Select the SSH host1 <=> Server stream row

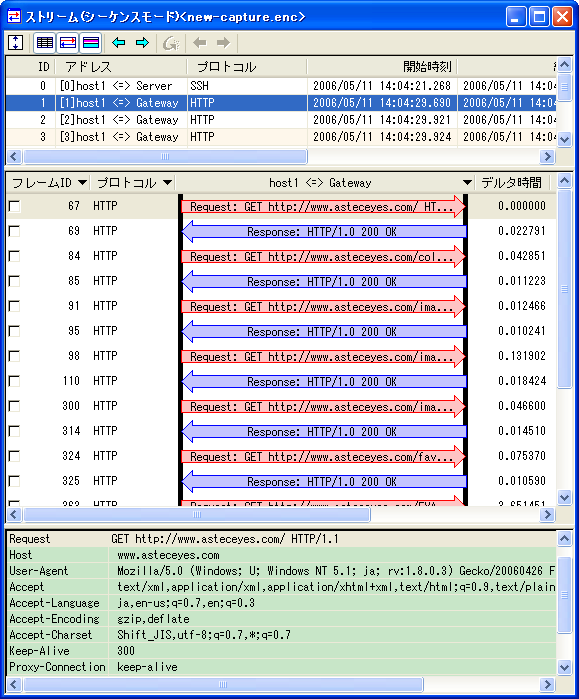click(281, 86)
